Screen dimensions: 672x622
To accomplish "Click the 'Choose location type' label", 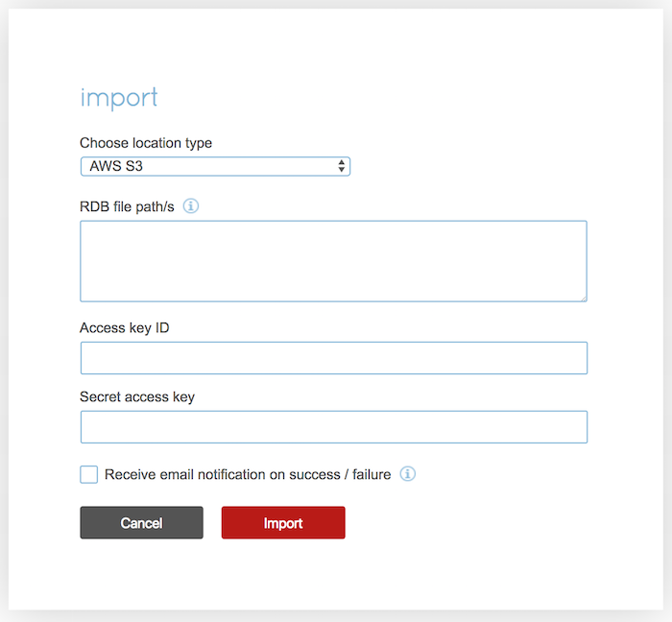I will click(146, 143).
